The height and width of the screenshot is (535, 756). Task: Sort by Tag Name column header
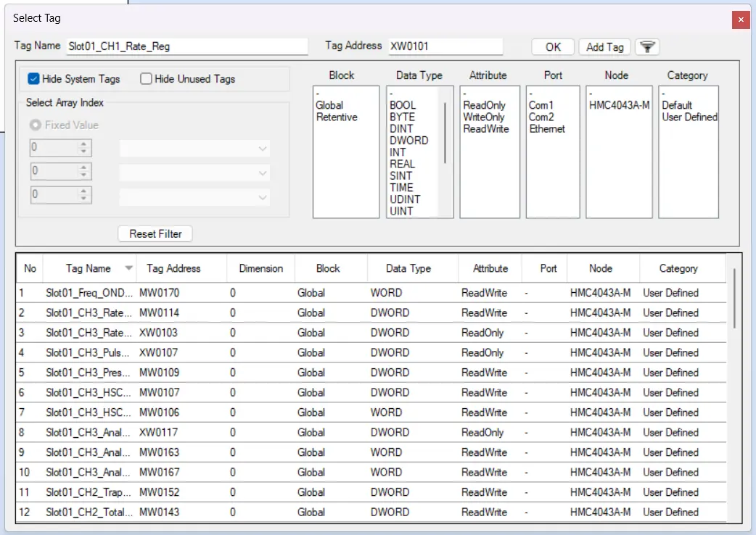[89, 268]
